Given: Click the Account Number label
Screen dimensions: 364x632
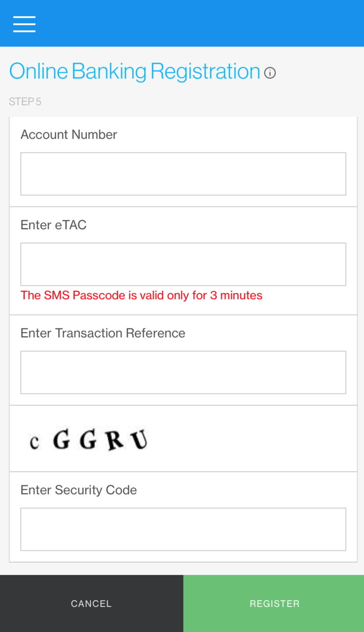Looking at the screenshot, I should point(69,135).
